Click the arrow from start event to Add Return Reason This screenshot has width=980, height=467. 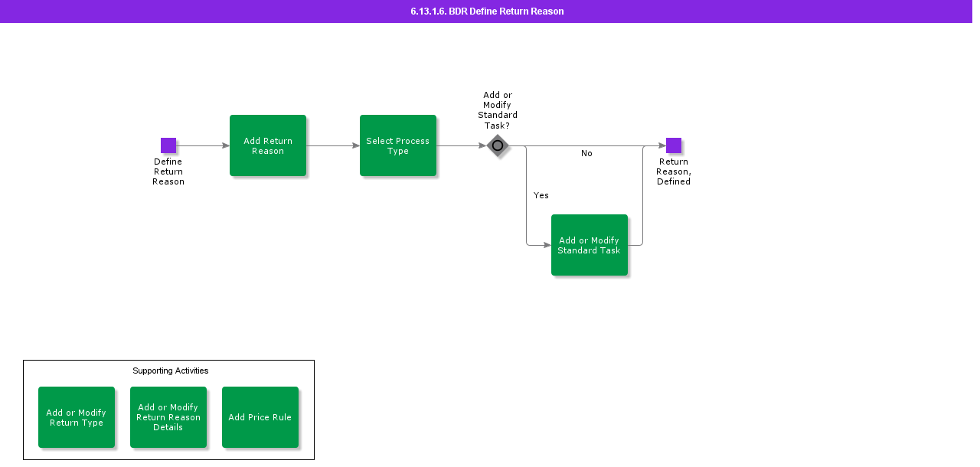(203, 145)
